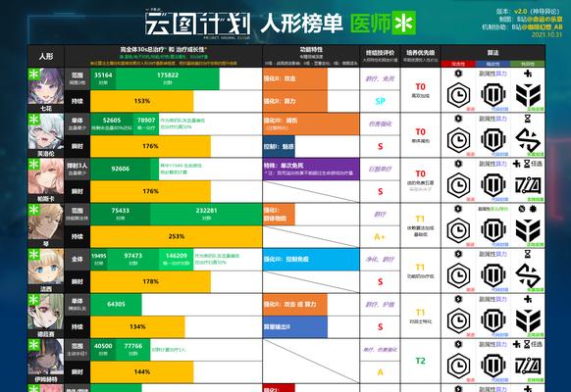Click the clock hexagon icon in 伊姆赫特 row
The height and width of the screenshot is (392, 571).
tap(458, 366)
